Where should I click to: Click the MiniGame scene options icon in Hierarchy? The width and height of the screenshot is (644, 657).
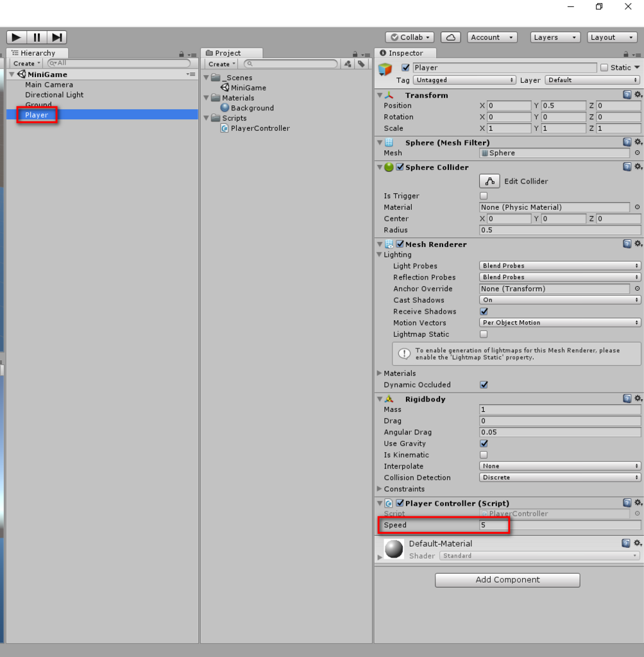point(191,74)
